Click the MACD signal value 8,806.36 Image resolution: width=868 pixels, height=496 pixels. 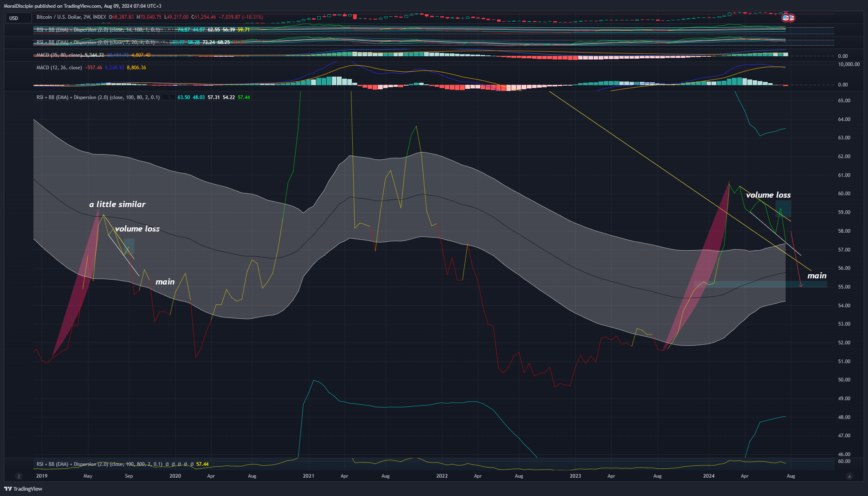pos(137,68)
